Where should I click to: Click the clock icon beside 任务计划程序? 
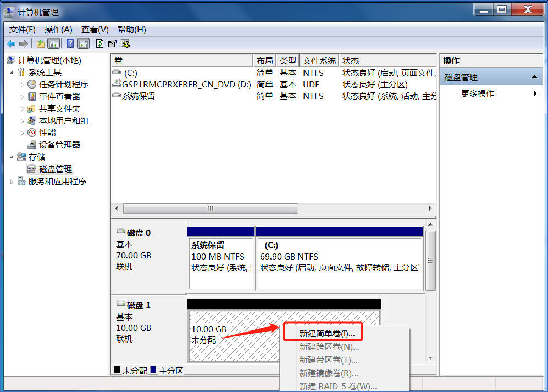(x=32, y=84)
